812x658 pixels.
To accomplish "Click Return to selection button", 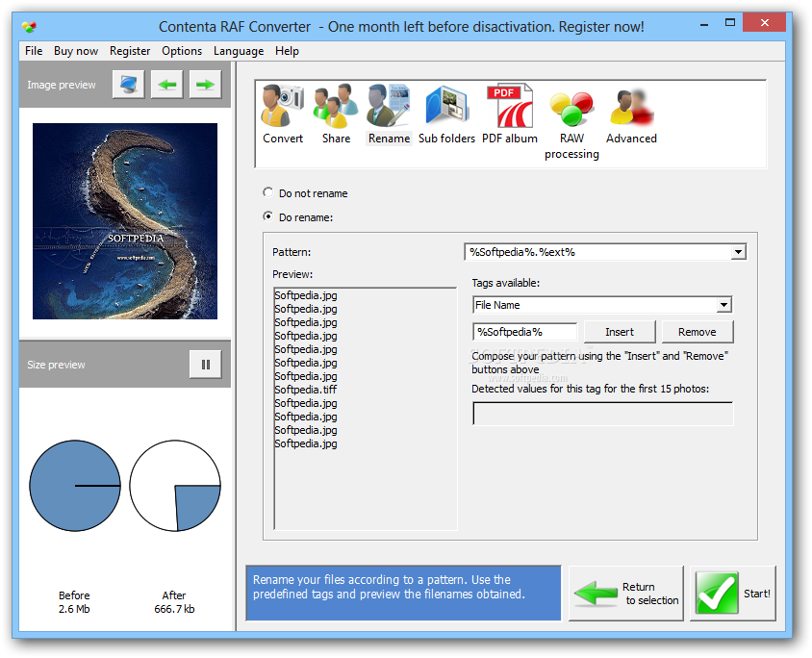I will [626, 594].
